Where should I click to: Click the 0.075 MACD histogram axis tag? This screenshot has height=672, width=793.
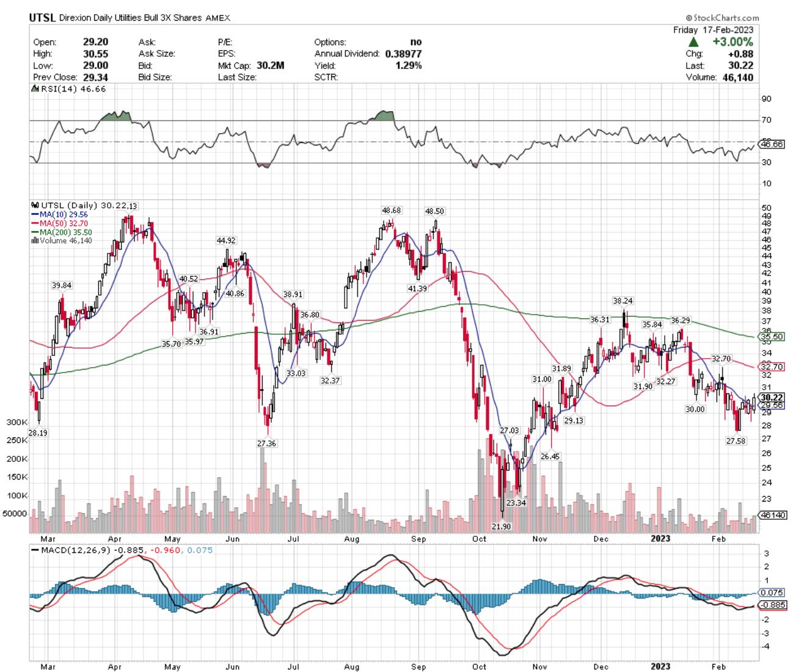click(x=772, y=593)
